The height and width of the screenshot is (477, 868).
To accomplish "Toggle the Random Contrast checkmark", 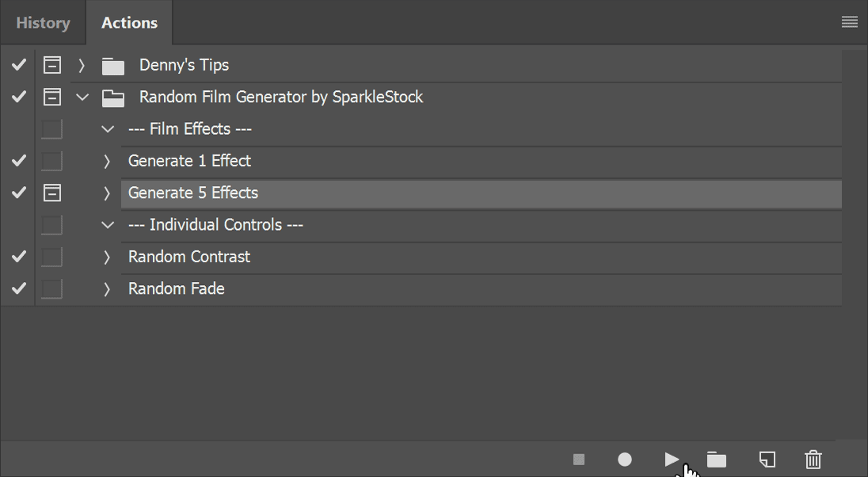I will point(19,257).
